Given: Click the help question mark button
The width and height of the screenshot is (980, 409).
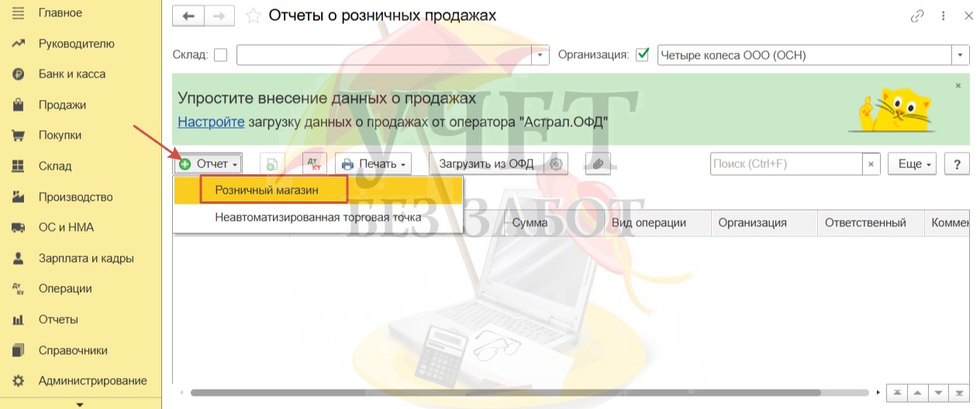Looking at the screenshot, I should coord(958,164).
